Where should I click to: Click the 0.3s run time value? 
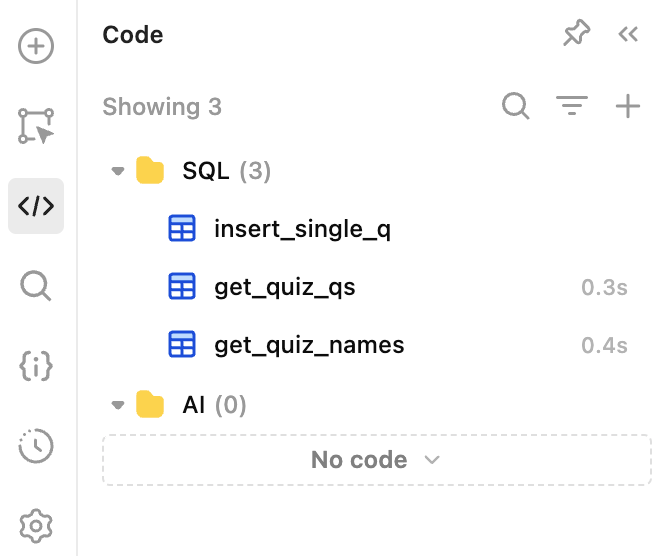(x=604, y=287)
